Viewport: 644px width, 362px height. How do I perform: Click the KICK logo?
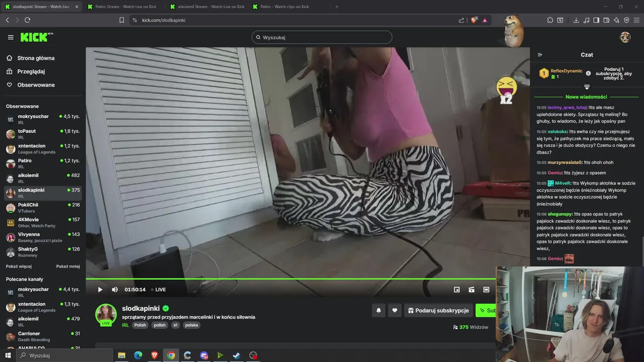point(36,37)
